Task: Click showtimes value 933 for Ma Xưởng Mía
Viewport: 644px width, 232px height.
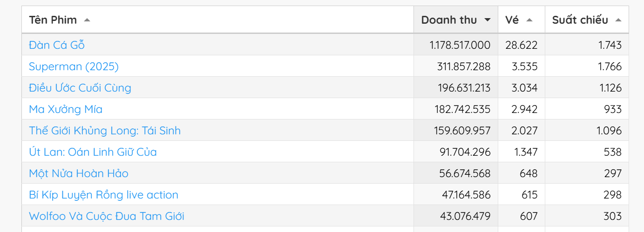Action: [612, 109]
